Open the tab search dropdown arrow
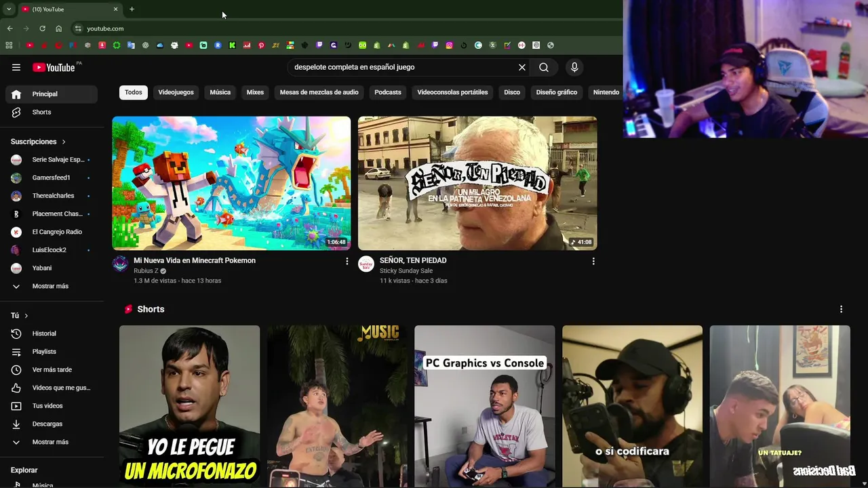This screenshot has height=488, width=868. [x=9, y=9]
